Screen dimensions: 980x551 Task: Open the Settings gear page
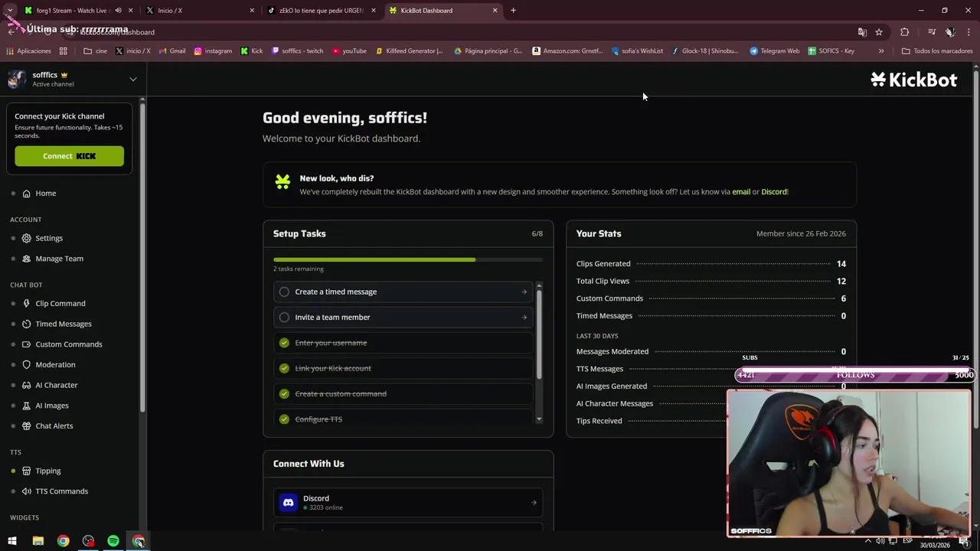point(48,238)
